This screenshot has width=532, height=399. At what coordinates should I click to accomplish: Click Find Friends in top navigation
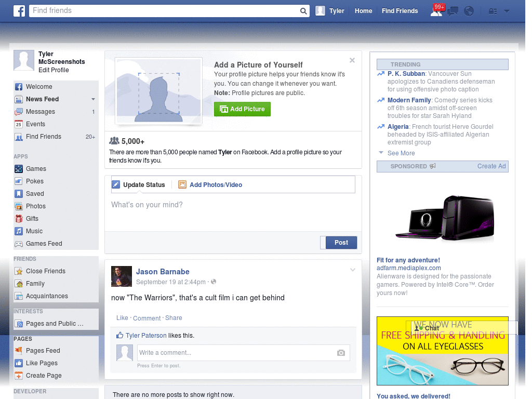tap(400, 11)
